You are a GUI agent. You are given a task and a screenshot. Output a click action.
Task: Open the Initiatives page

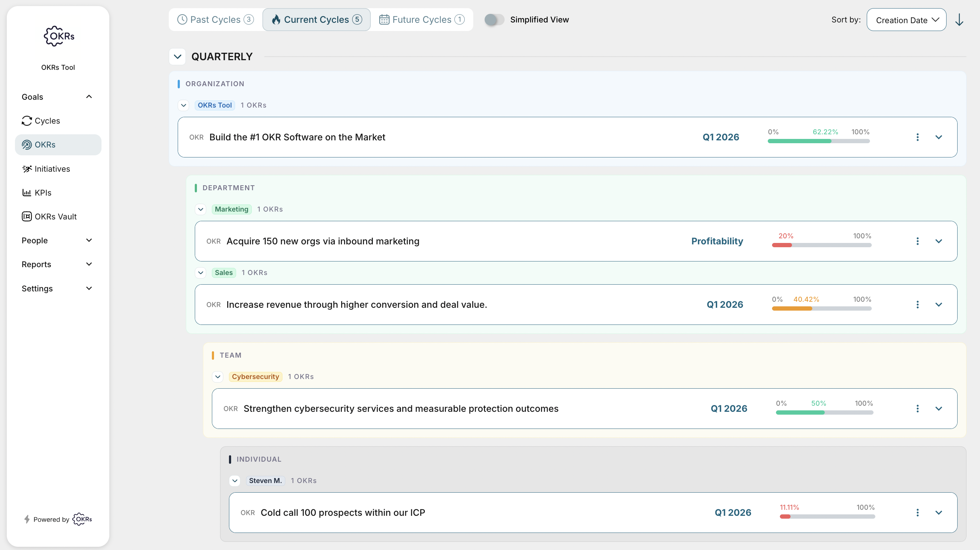click(x=52, y=168)
